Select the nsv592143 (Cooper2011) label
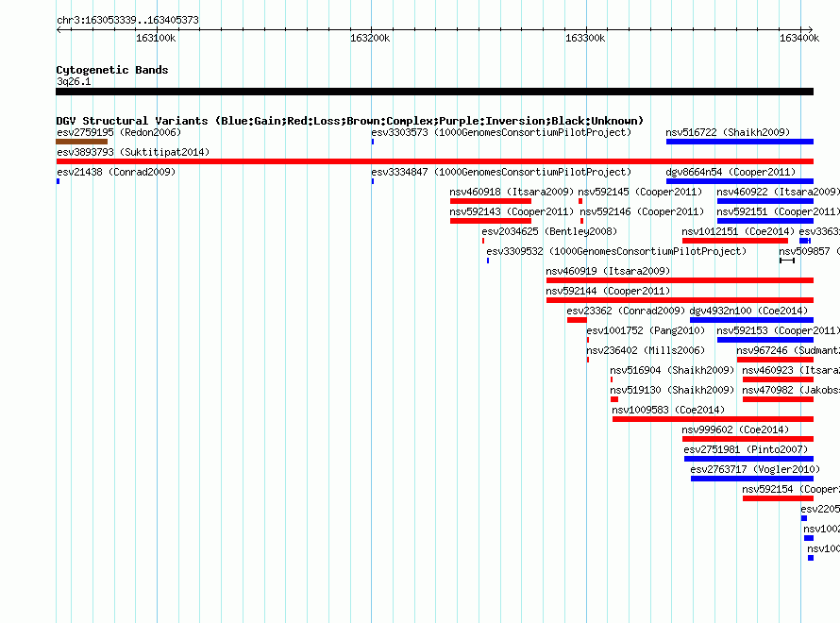 point(512,211)
